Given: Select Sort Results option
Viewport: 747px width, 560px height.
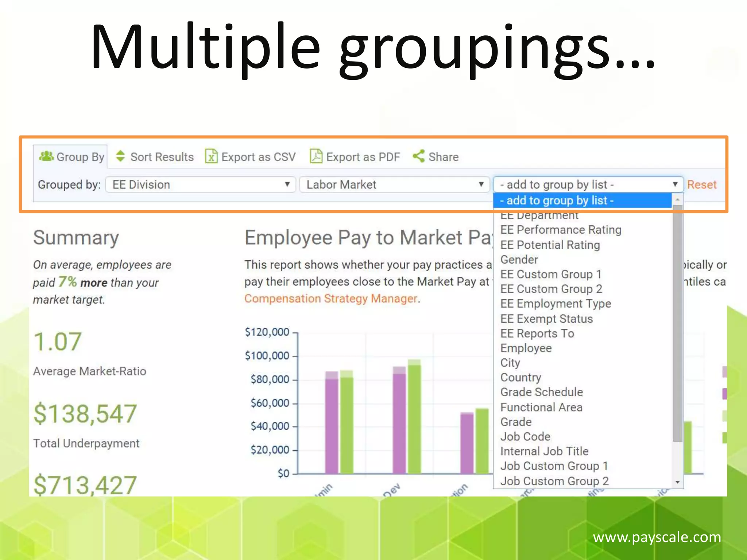Looking at the screenshot, I should [x=155, y=157].
